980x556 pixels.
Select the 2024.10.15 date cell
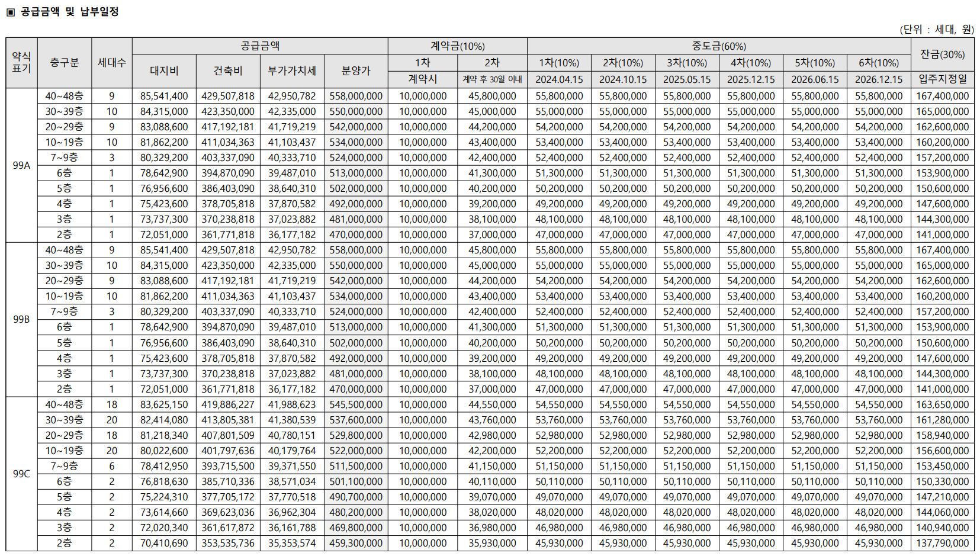coord(623,79)
